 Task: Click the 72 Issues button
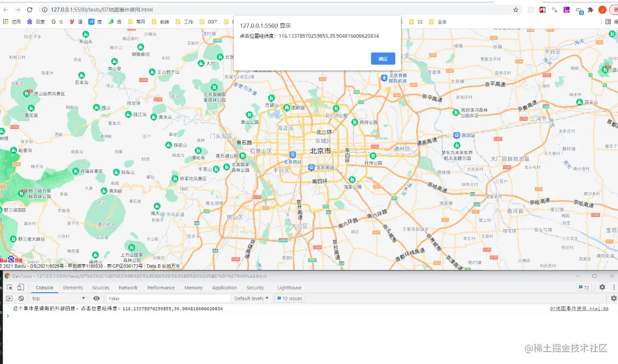tap(290, 298)
